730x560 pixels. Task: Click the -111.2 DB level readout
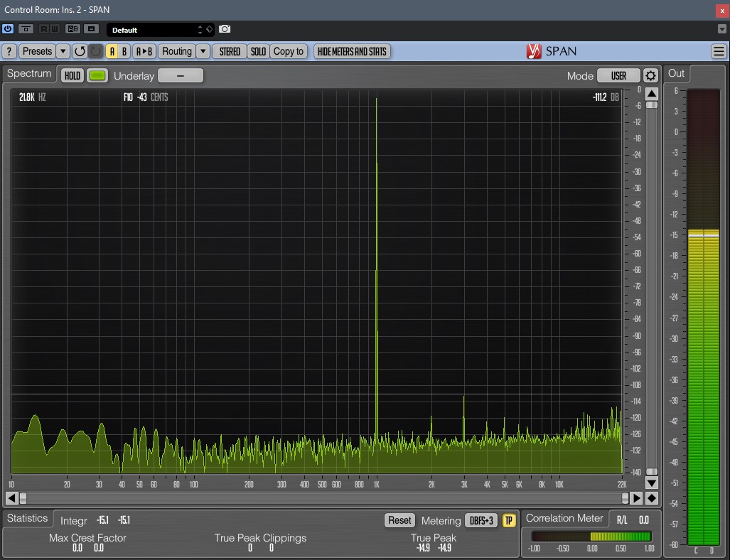pyautogui.click(x=606, y=97)
